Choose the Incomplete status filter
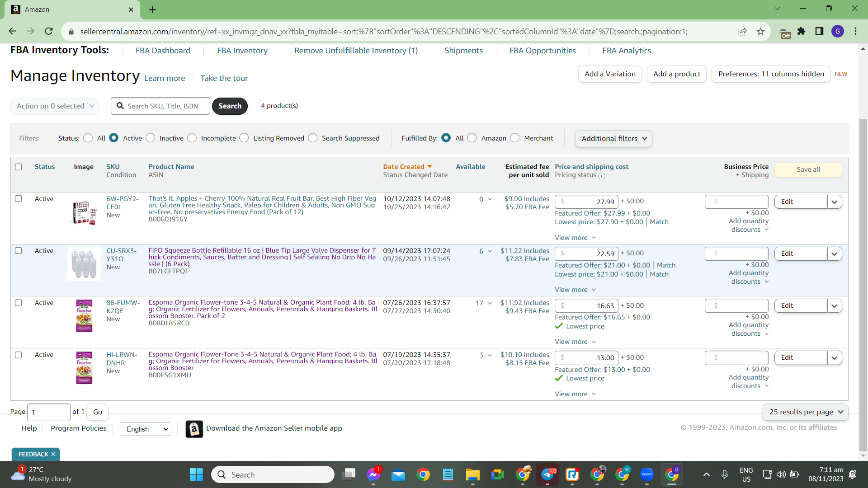The image size is (868, 488). 192,138
